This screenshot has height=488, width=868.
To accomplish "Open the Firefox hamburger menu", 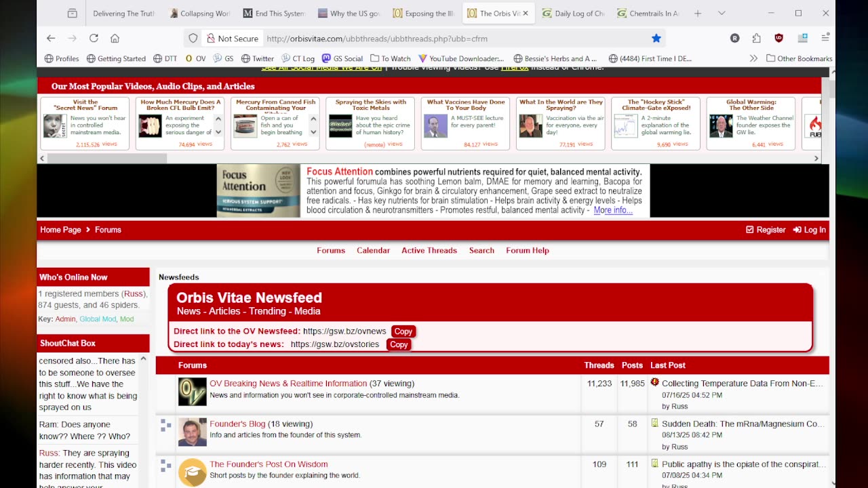I will tap(825, 39).
